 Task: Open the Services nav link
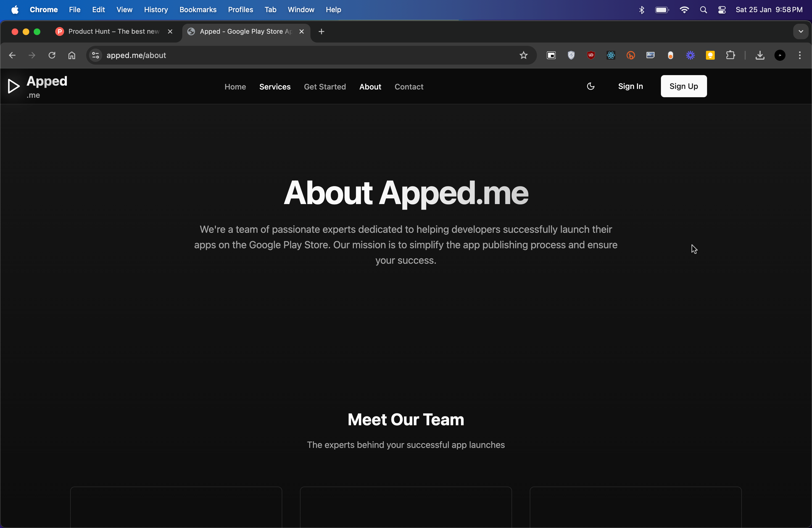(x=275, y=87)
